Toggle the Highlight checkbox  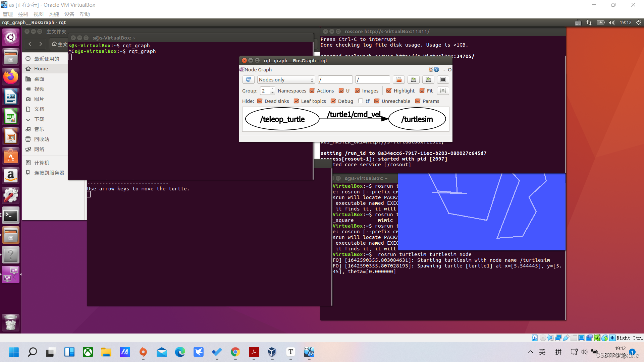tap(389, 90)
